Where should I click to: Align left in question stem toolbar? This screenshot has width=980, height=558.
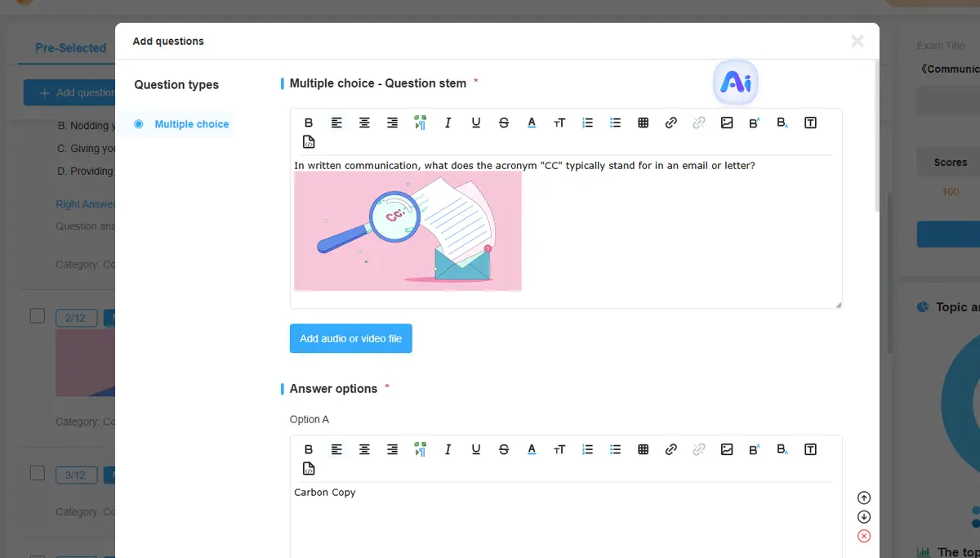point(336,123)
